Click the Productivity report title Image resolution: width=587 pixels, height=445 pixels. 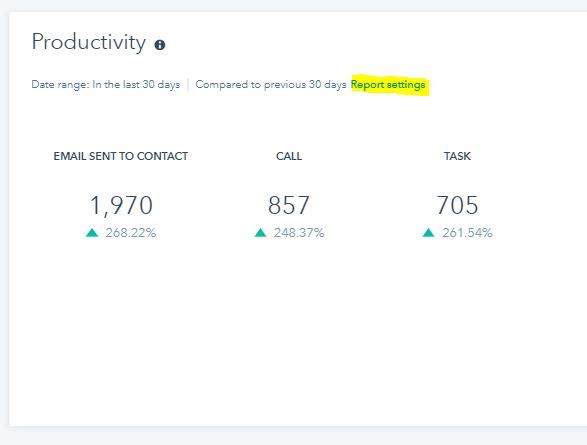89,42
